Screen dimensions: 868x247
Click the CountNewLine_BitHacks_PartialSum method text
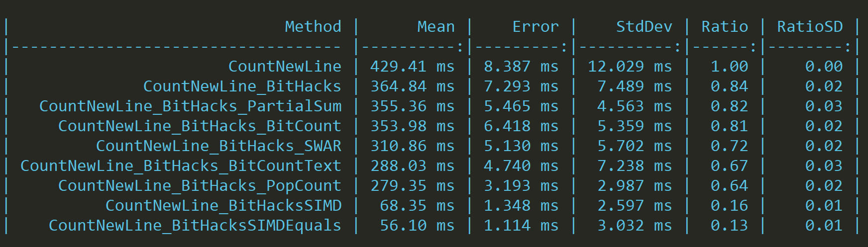[190, 106]
